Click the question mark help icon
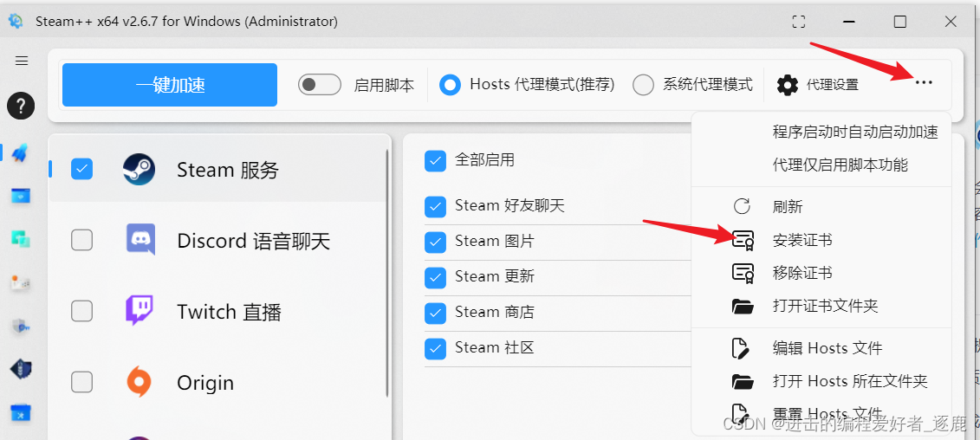 pos(21,105)
